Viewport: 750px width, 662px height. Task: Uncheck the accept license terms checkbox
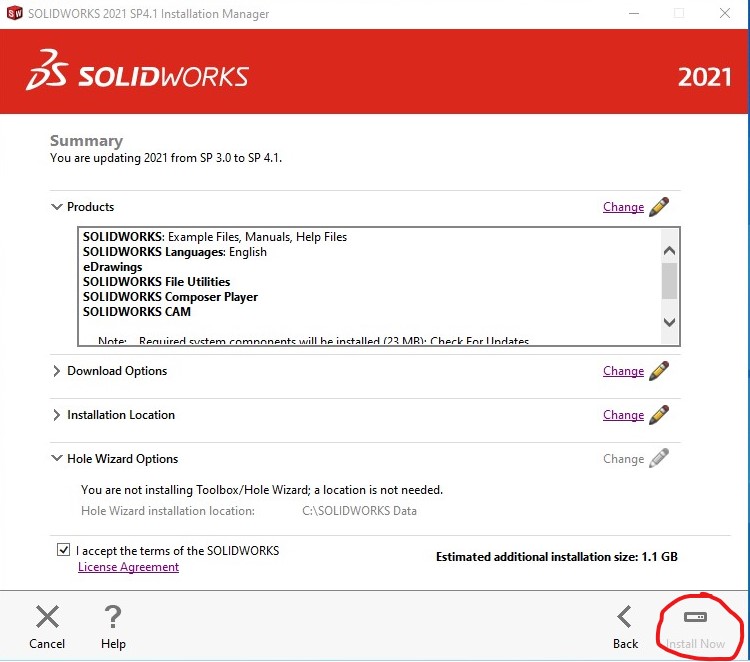coord(63,550)
